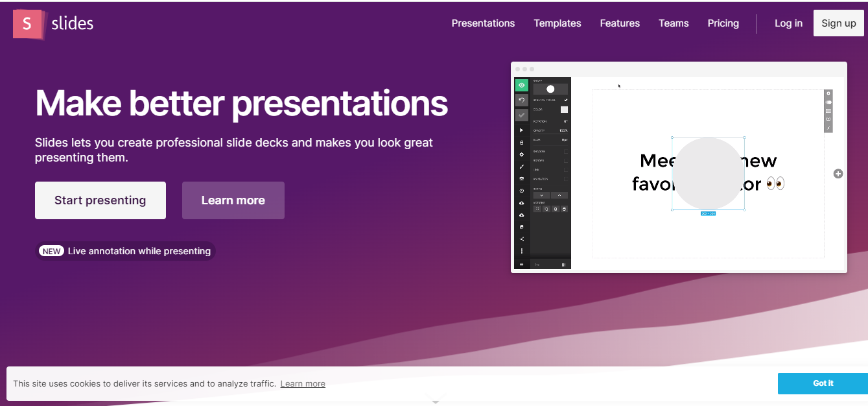Open the three-dot more options in editor sidebar
Image resolution: width=868 pixels, height=406 pixels.
click(522, 250)
